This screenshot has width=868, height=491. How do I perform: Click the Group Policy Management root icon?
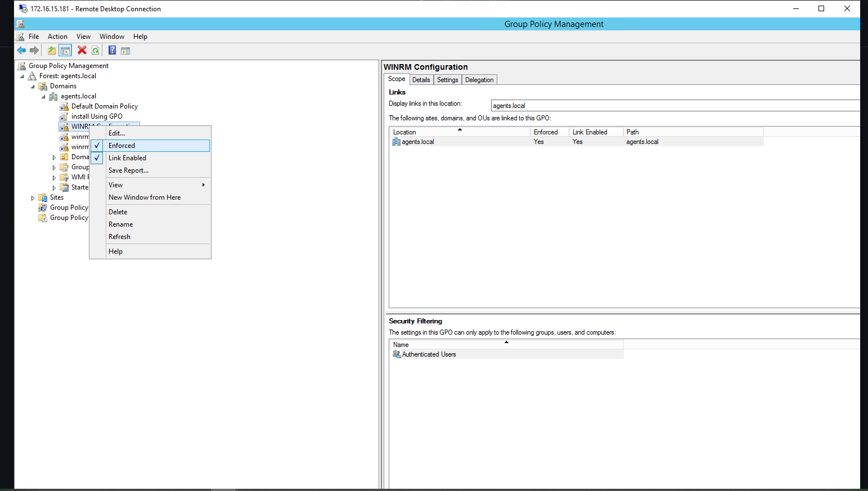point(22,66)
